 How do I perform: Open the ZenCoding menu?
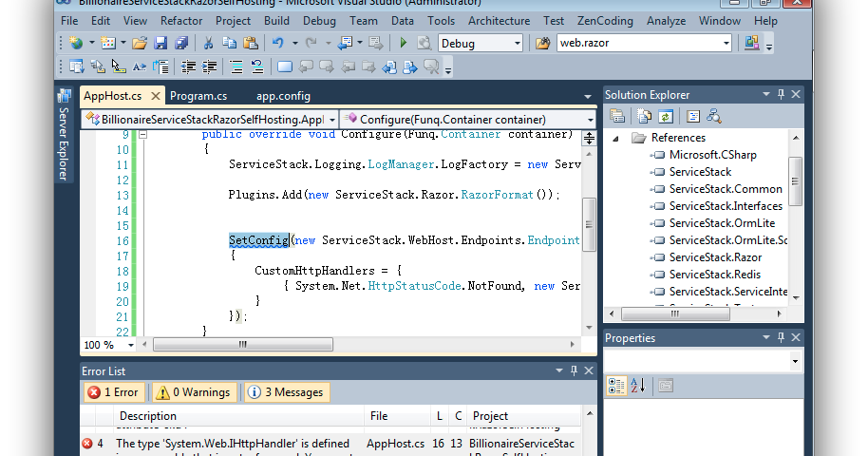point(605,21)
